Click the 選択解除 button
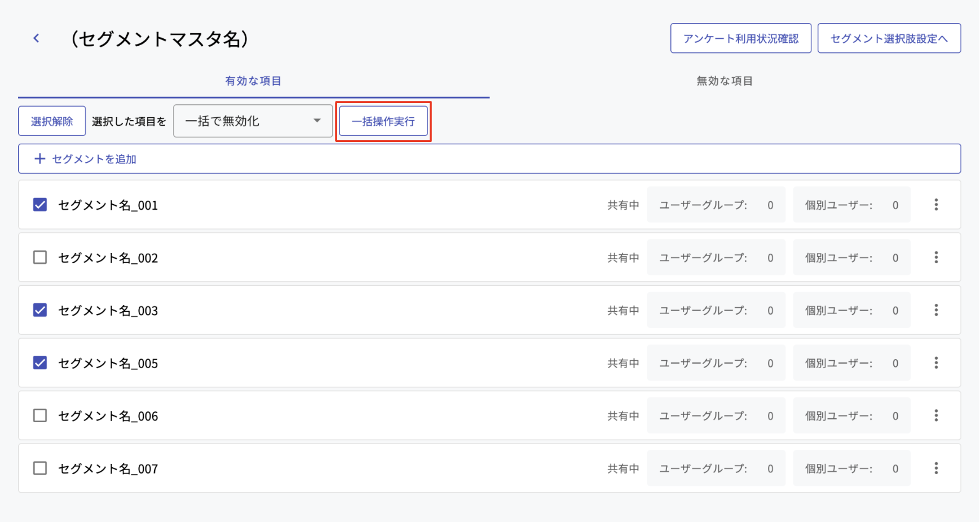980x522 pixels. point(52,121)
